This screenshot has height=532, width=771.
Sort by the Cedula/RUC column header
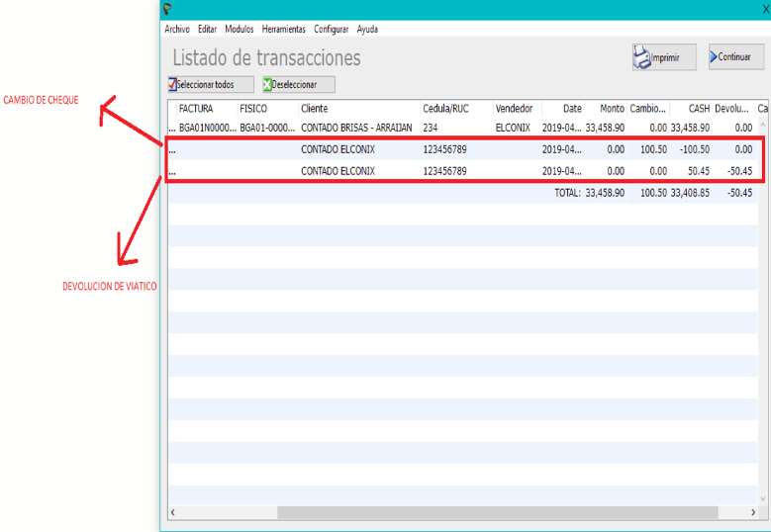[457, 109]
